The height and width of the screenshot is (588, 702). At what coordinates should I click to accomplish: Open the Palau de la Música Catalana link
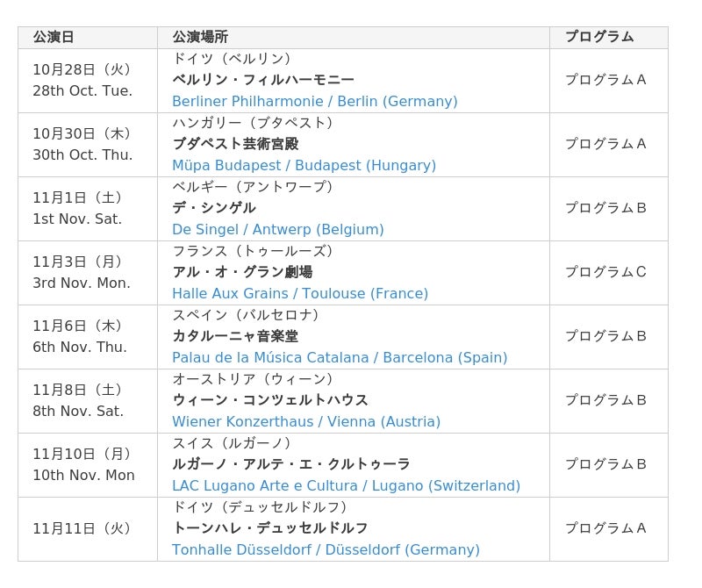click(340, 357)
